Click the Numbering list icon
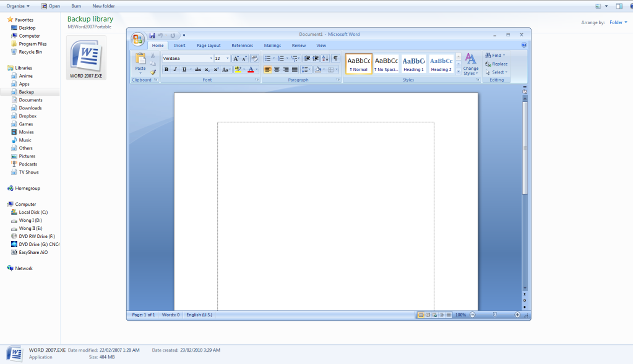Viewport: 633px width, 364px height. 281,59
